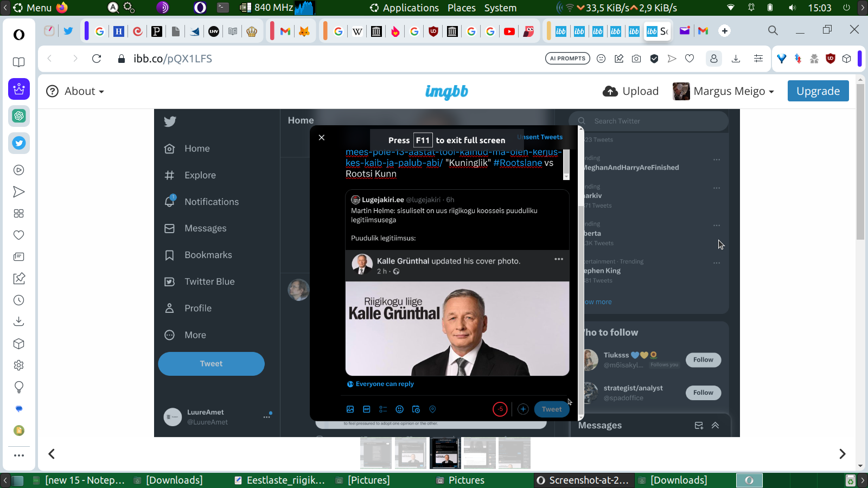
Task: Open the emoji reaction icon in address bar
Action: click(601, 59)
